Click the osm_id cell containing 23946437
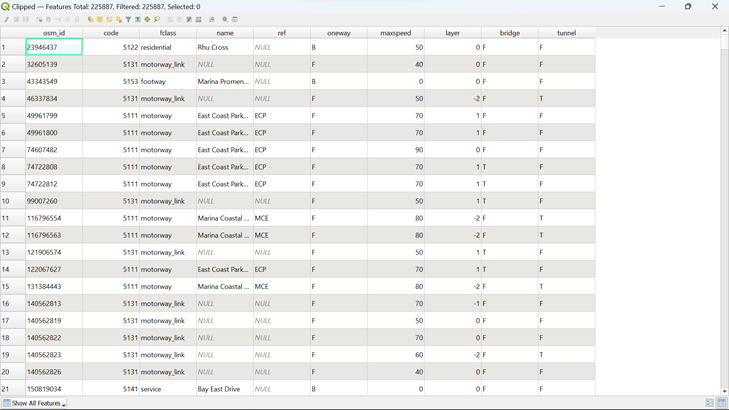 click(x=54, y=47)
